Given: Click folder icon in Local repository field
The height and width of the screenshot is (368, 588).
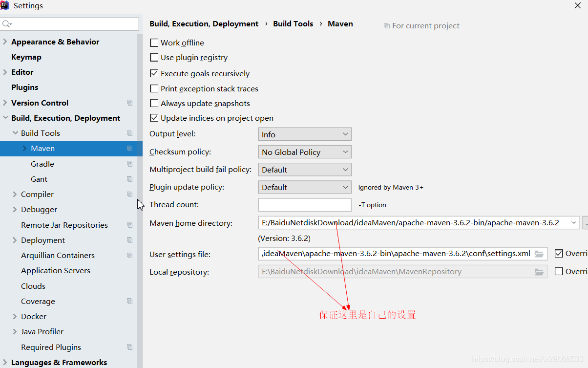Looking at the screenshot, I should (x=539, y=272).
